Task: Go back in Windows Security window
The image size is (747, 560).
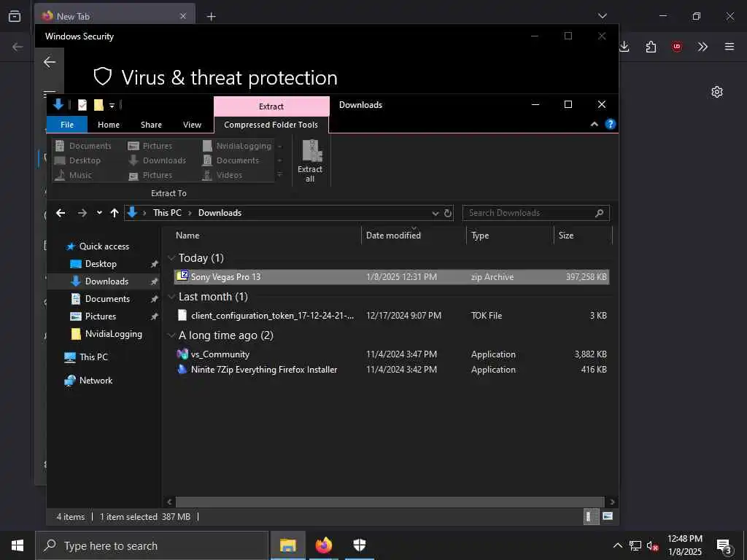Action: (x=50, y=62)
